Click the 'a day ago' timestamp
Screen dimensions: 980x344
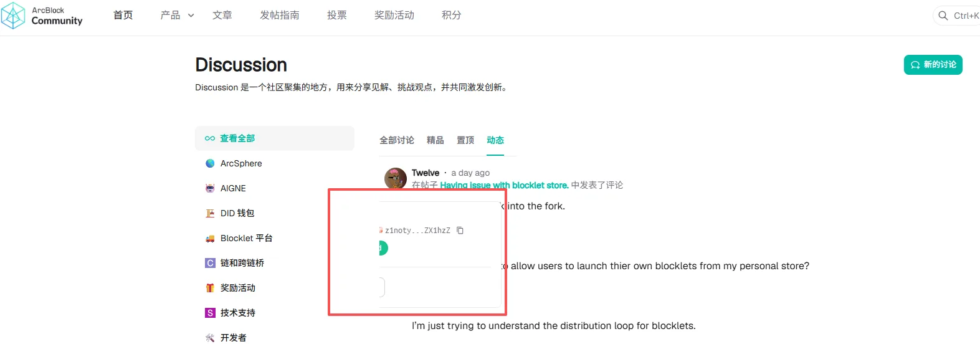pyautogui.click(x=470, y=173)
